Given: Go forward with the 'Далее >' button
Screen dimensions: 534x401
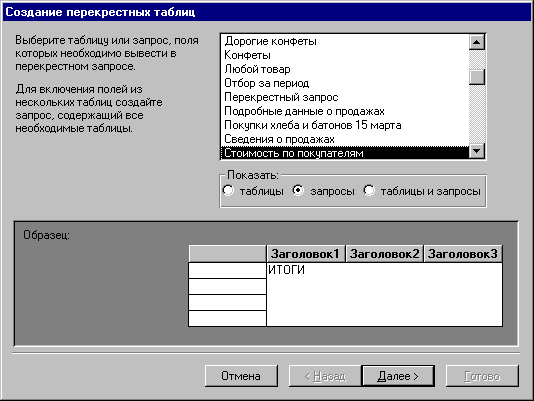Looking at the screenshot, I should click(398, 376).
